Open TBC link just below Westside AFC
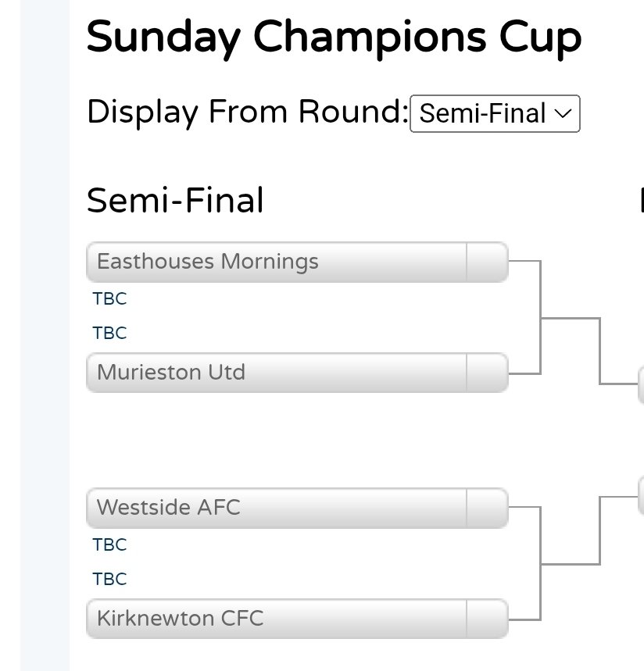This screenshot has height=671, width=644. pyautogui.click(x=109, y=544)
